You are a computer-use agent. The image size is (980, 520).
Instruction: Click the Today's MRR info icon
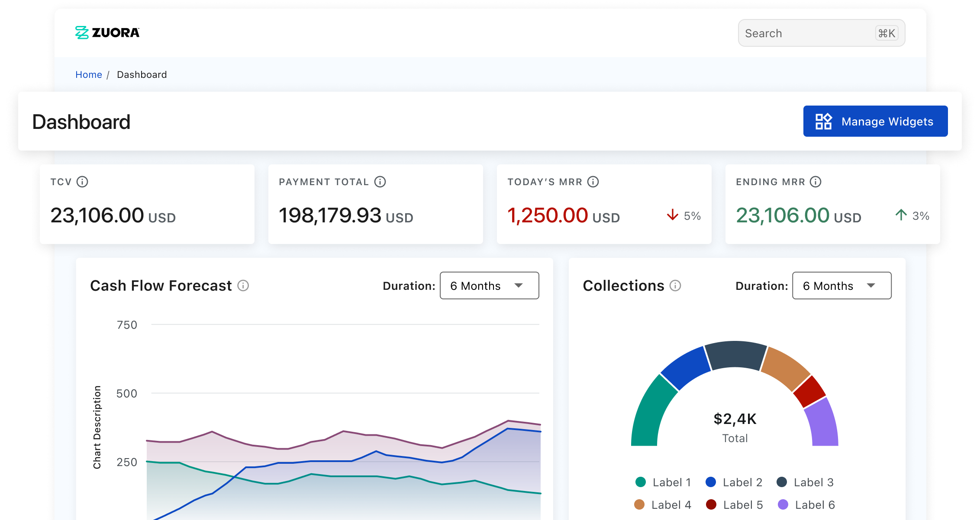[593, 182]
